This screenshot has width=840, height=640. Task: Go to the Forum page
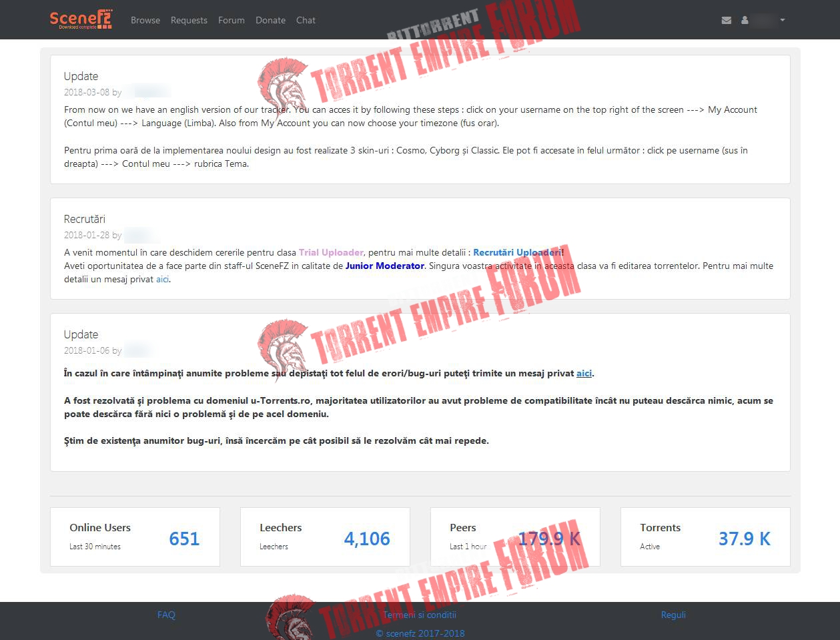pyautogui.click(x=232, y=20)
